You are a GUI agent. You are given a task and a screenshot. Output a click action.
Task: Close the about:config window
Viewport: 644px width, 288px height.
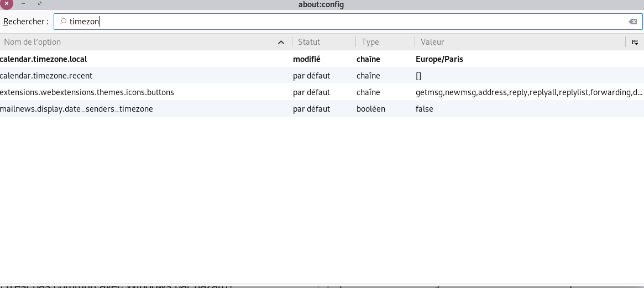coord(6,3)
